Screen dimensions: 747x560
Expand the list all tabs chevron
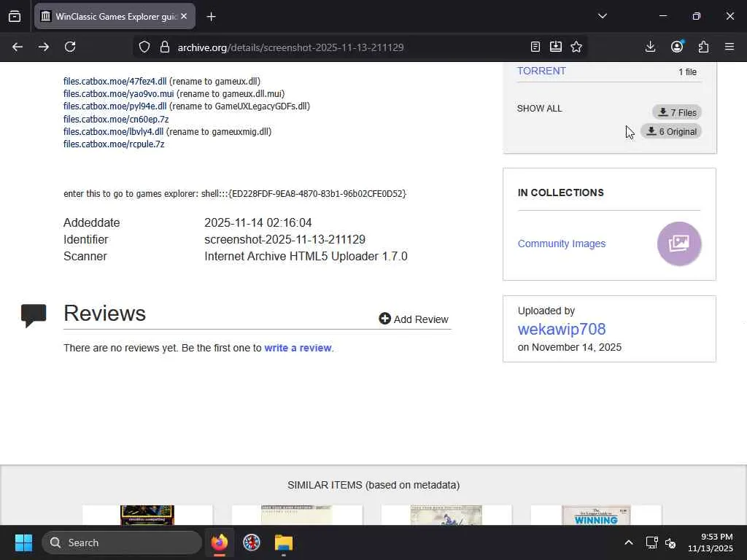tap(602, 16)
